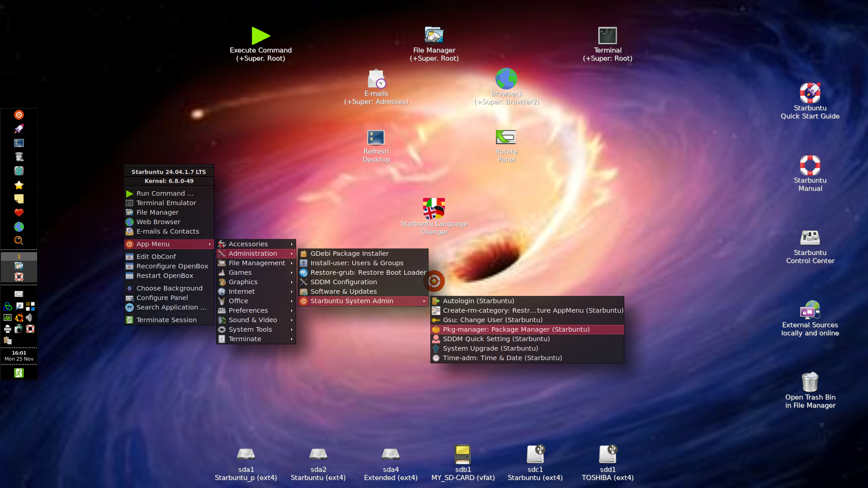The width and height of the screenshot is (868, 488).
Task: Select Search Application menu entry
Action: (x=169, y=307)
